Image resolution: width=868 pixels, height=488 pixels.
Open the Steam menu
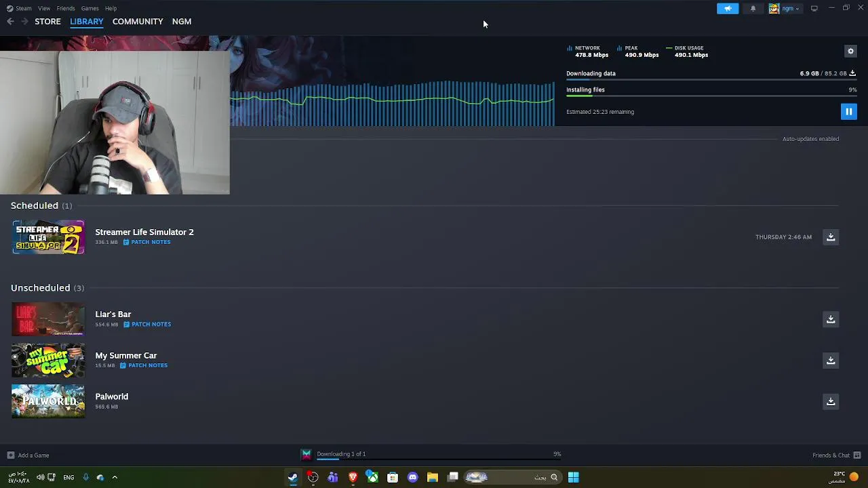click(19, 8)
